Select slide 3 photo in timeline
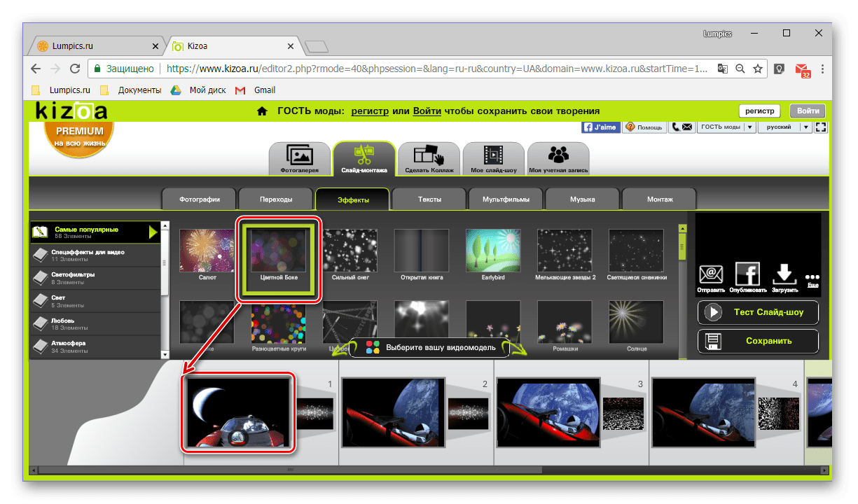Image resolution: width=858 pixels, height=504 pixels. pos(548,413)
